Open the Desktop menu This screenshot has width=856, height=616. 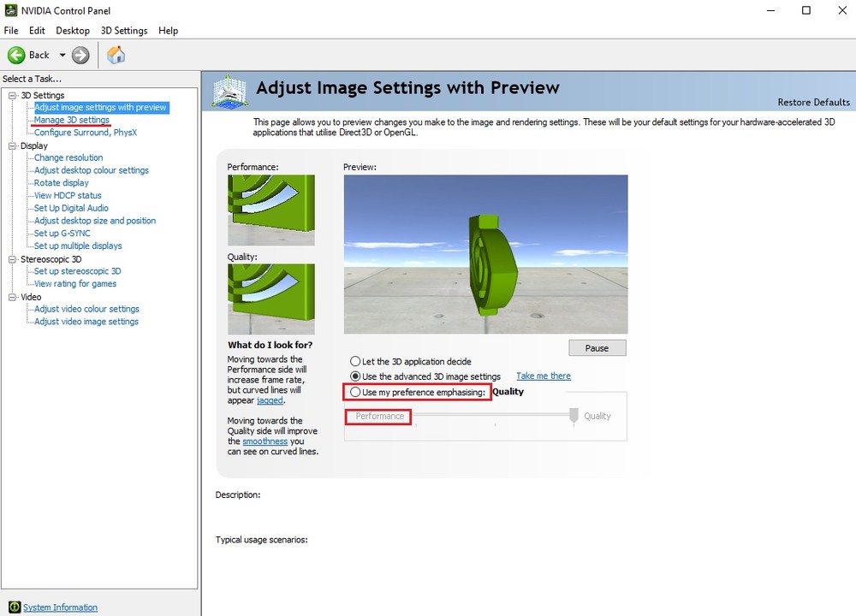(x=72, y=30)
